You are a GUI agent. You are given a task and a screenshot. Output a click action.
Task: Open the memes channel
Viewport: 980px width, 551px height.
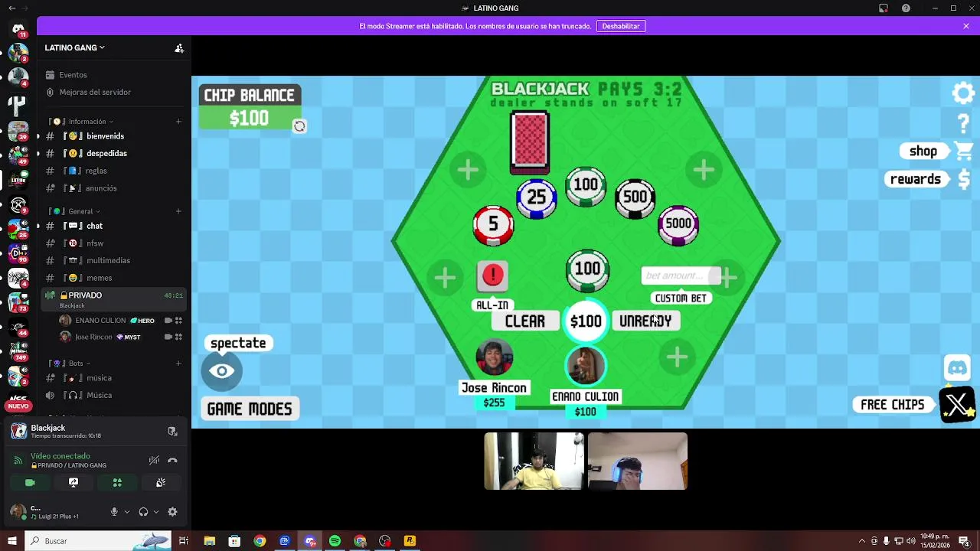coord(115,278)
